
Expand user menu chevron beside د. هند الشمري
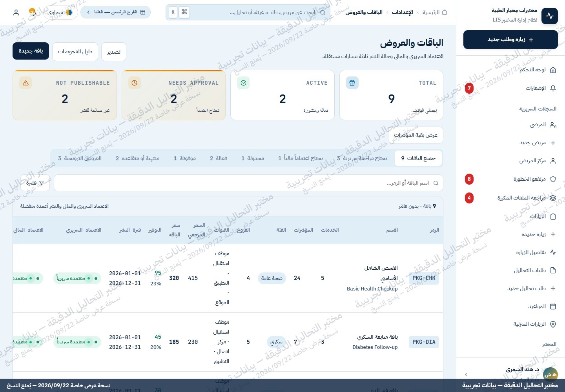coord(466,375)
